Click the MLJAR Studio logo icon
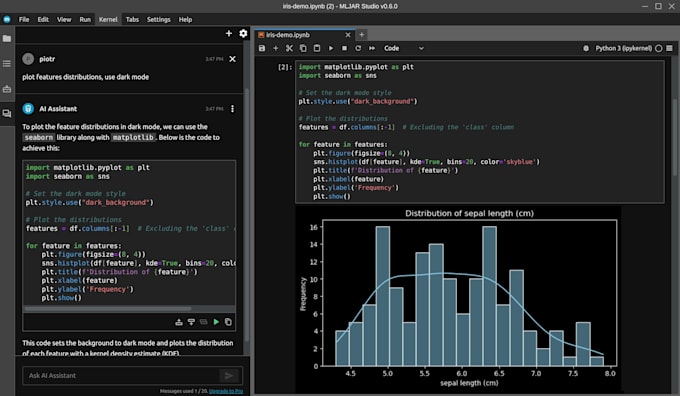This screenshot has height=396, width=680. click(7, 20)
